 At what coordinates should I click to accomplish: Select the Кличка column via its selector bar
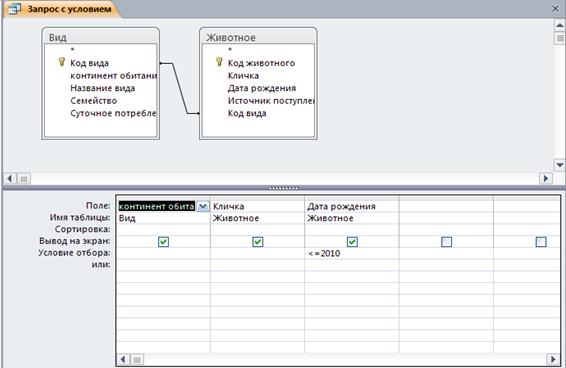click(257, 198)
